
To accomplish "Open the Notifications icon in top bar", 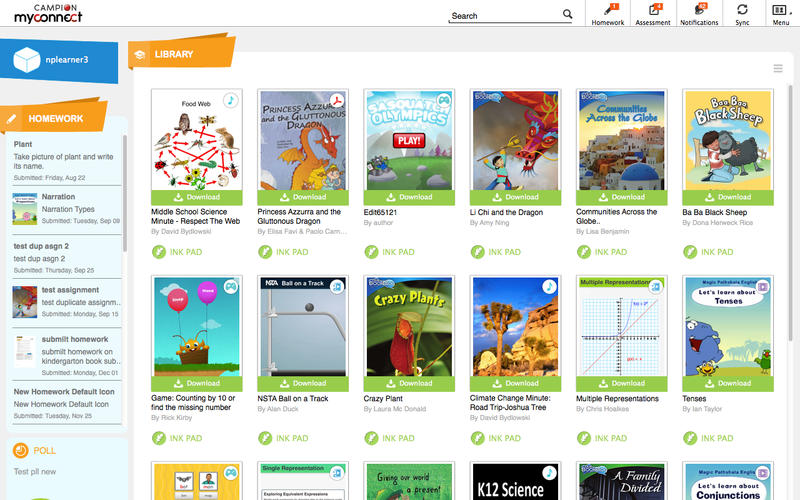I will pos(699,14).
